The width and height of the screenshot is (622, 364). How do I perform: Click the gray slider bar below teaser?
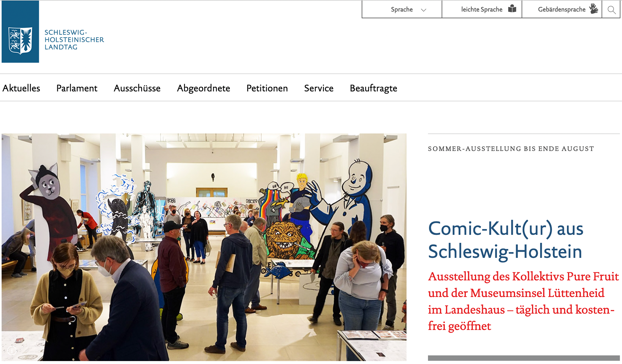[524, 358]
